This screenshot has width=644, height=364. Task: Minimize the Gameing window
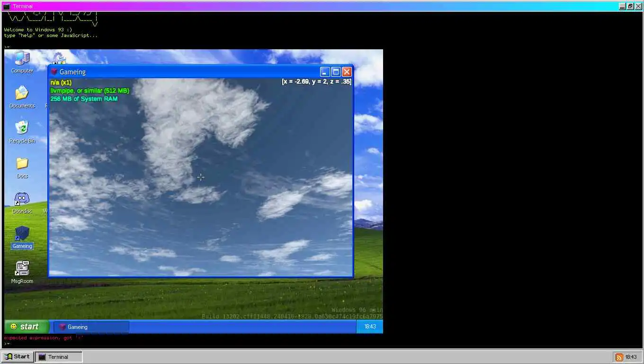(325, 72)
